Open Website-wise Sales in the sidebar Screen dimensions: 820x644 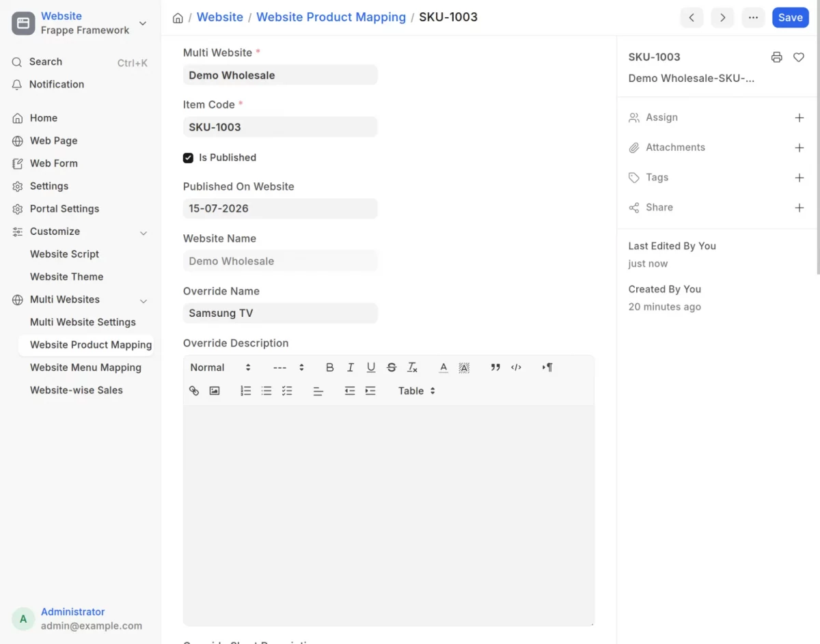pyautogui.click(x=77, y=390)
